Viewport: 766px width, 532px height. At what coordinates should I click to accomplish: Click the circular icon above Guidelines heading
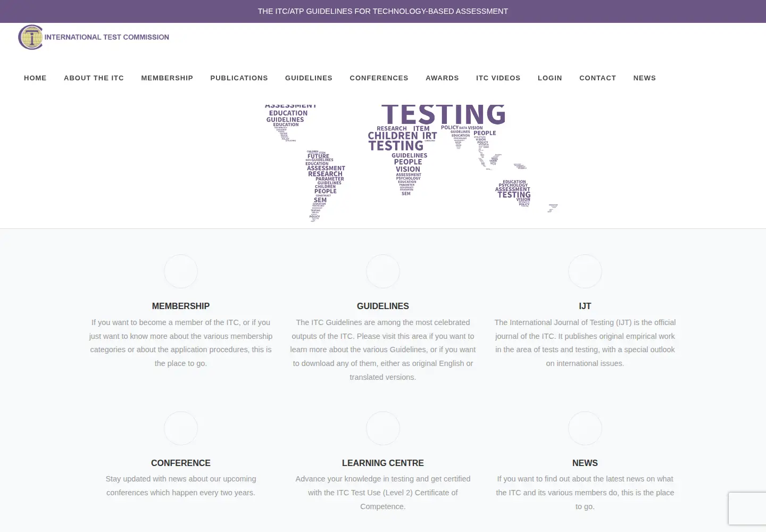tap(383, 271)
